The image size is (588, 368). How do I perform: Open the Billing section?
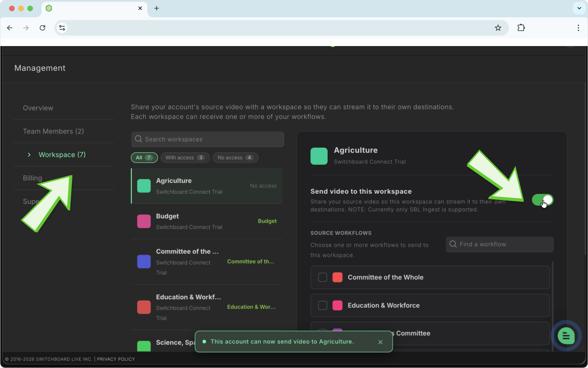(32, 178)
